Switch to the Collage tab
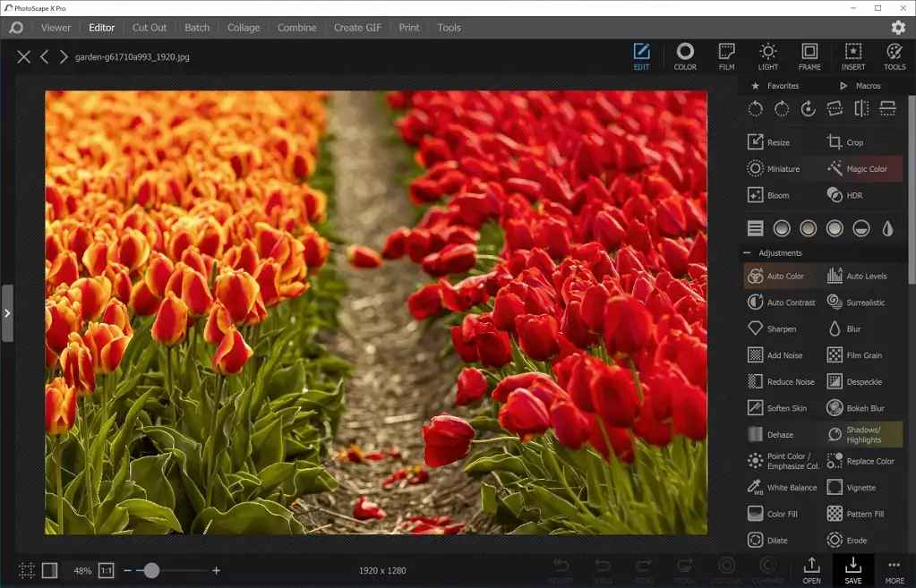The image size is (916, 588). tap(244, 28)
